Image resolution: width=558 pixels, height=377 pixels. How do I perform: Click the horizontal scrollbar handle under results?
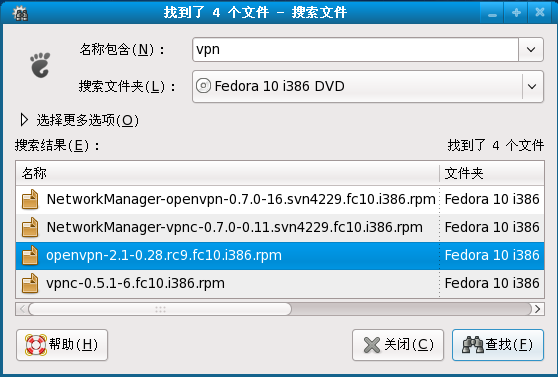[x=160, y=309]
